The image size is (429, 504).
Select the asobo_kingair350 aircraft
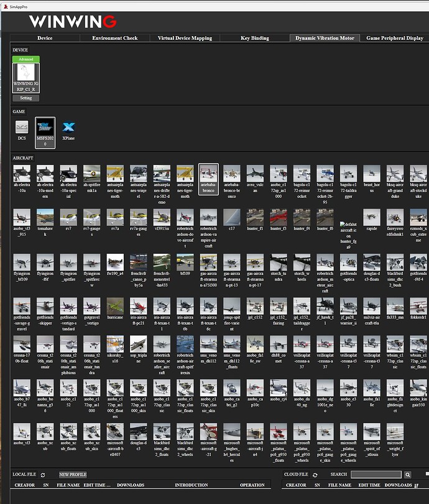tap(418, 388)
